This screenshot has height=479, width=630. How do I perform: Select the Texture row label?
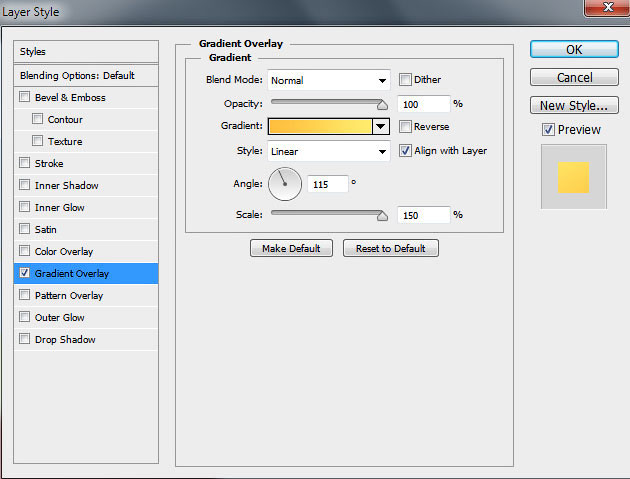pyautogui.click(x=65, y=141)
